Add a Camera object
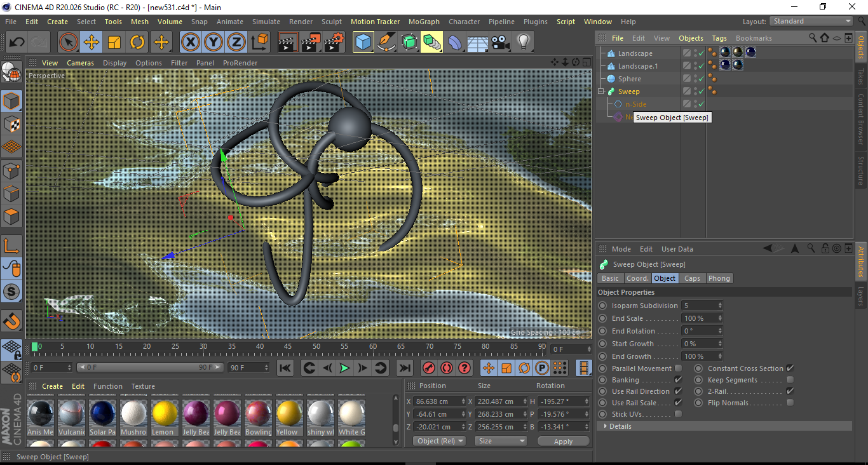This screenshot has width=868, height=465. tap(500, 43)
